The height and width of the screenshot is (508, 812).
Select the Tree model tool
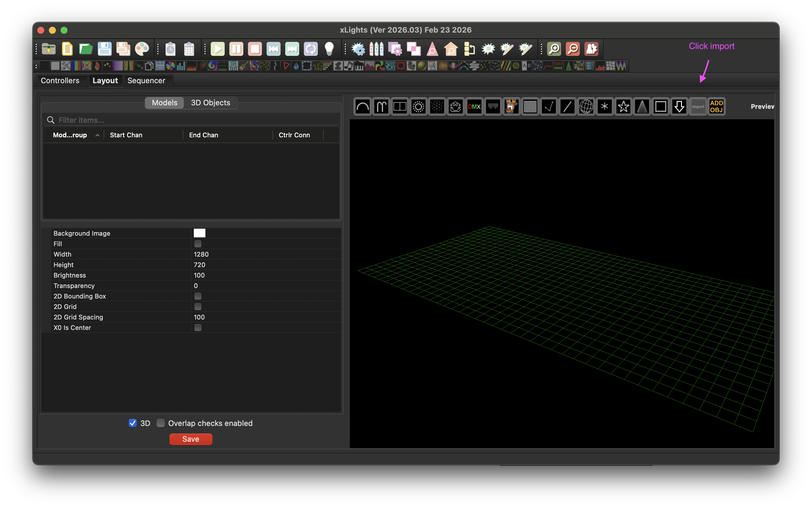[x=642, y=107]
